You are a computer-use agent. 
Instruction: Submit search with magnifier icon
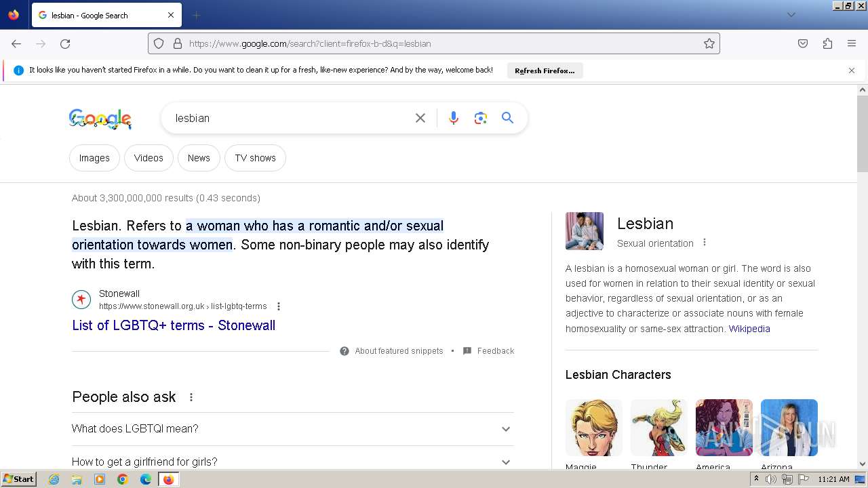(x=507, y=118)
